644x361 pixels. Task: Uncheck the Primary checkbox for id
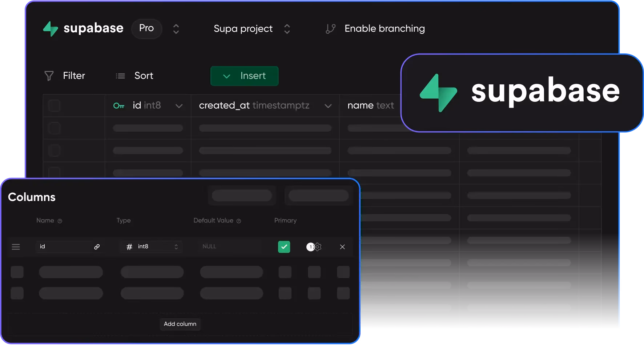pos(284,247)
